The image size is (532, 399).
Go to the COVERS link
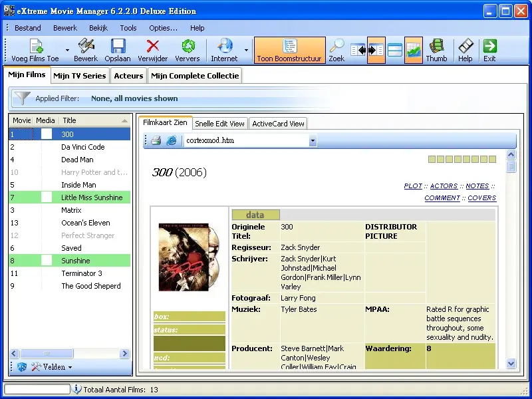pyautogui.click(x=481, y=198)
